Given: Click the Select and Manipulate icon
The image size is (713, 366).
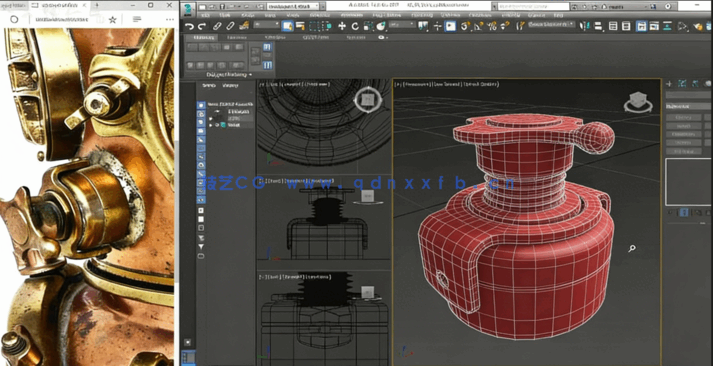Looking at the screenshot, I should point(437,26).
